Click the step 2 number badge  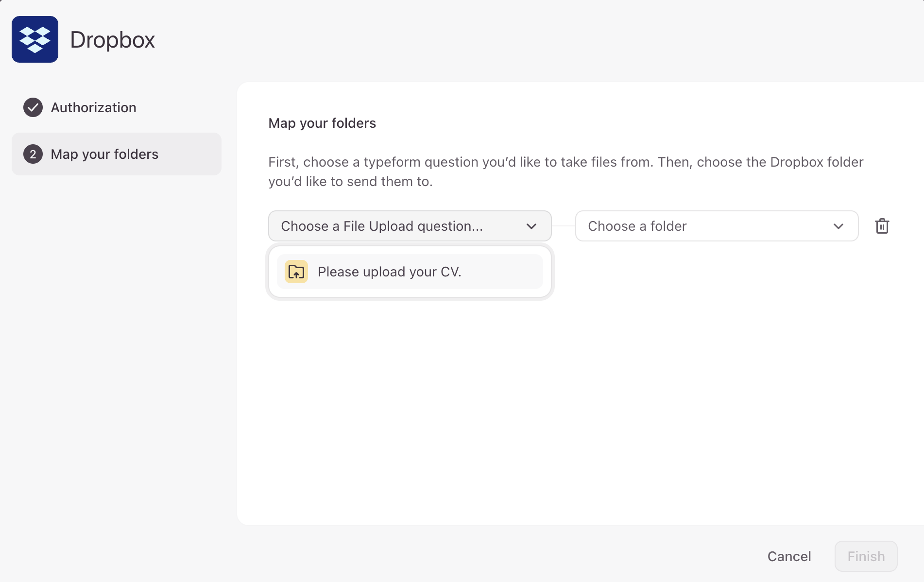click(x=33, y=154)
